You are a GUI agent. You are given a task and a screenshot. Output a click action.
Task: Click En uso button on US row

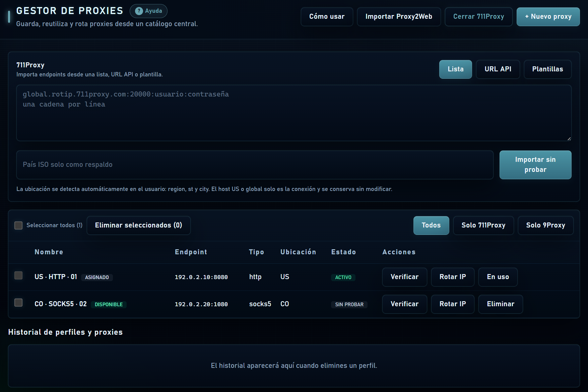tap(498, 277)
